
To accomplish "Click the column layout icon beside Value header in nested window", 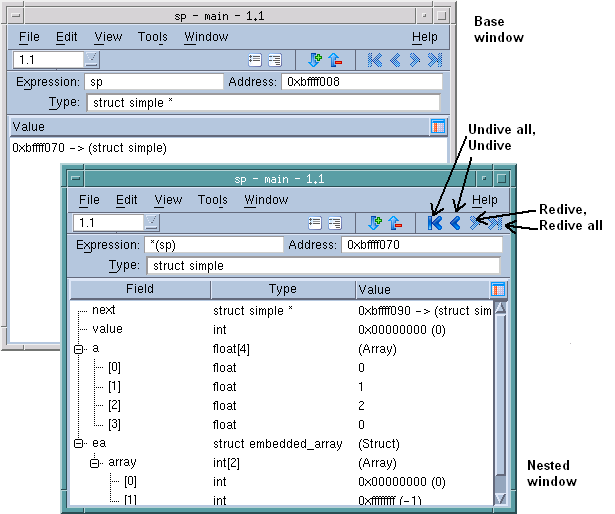I will (499, 290).
